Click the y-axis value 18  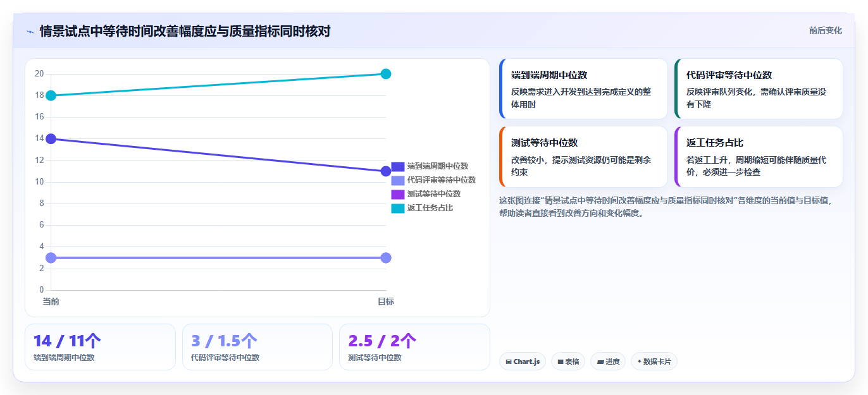(x=39, y=95)
